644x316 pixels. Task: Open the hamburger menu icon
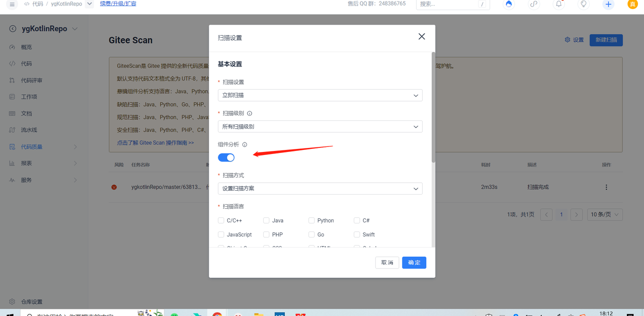point(12,4)
